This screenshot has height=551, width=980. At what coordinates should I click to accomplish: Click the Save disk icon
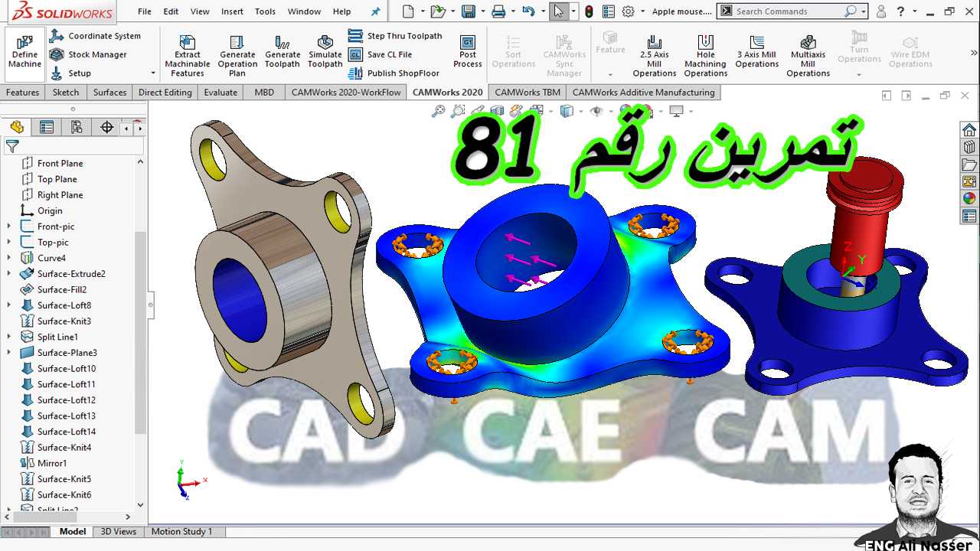tap(468, 11)
